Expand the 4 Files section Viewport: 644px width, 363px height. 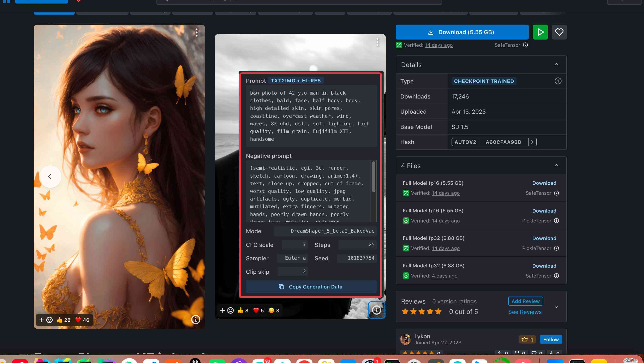coord(556,165)
